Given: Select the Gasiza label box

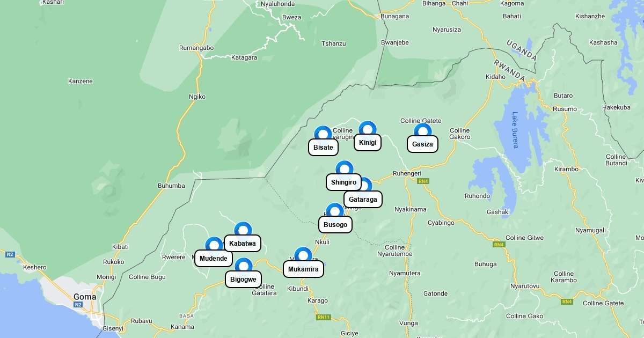Looking at the screenshot, I should pos(422,144).
